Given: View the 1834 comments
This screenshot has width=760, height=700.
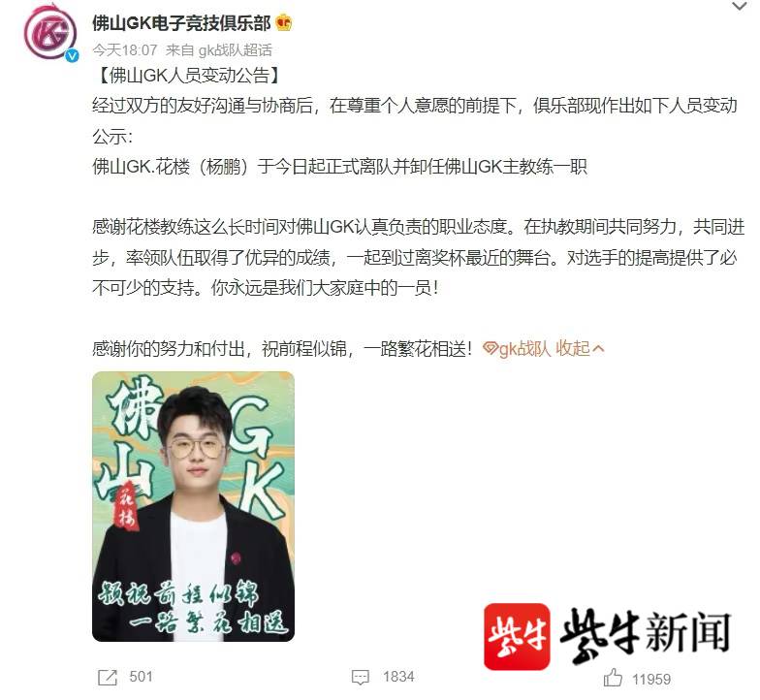Looking at the screenshot, I should coord(398,677).
